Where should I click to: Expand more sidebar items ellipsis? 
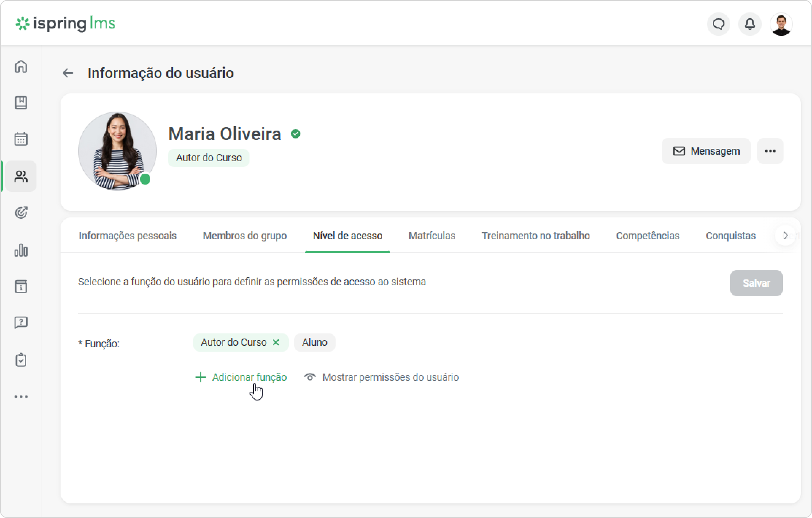[21, 397]
